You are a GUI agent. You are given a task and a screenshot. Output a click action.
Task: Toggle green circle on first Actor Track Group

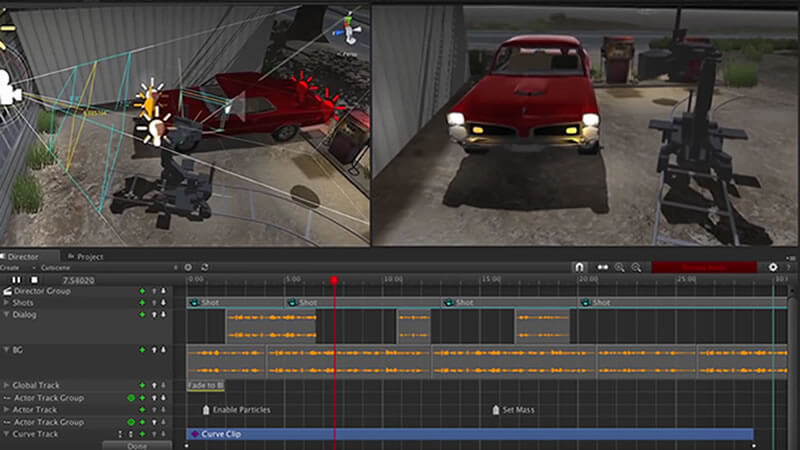[x=131, y=397]
